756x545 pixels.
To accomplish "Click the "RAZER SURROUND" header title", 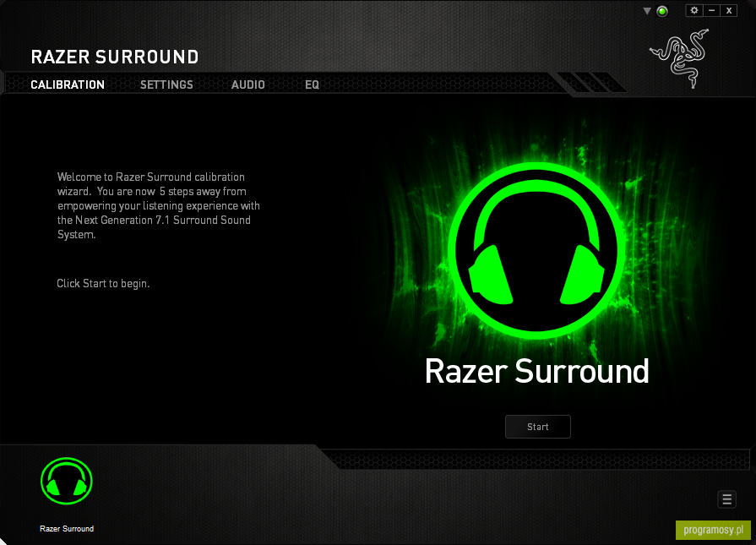I will click(x=115, y=57).
